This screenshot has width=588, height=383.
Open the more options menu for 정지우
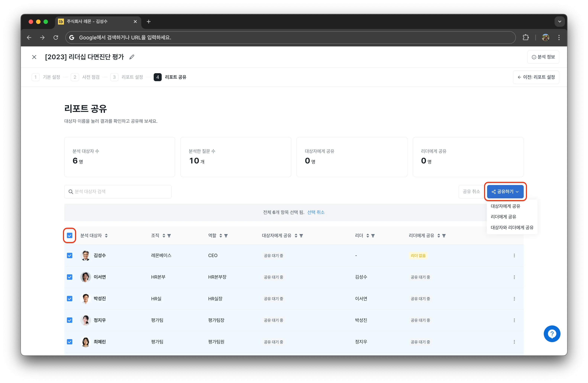point(514,320)
